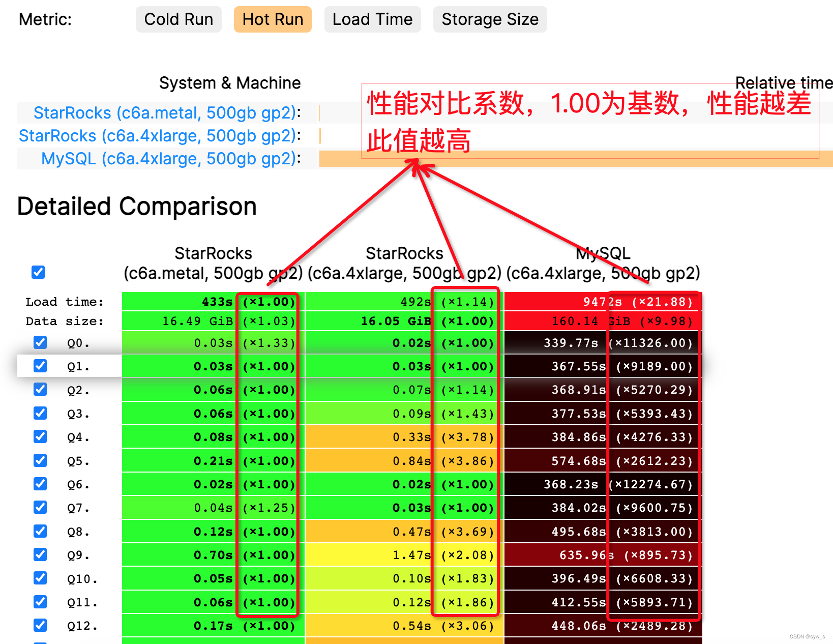Click the 16.49 GiB data size cell
Image resolution: width=833 pixels, height=644 pixels.
tap(213, 321)
